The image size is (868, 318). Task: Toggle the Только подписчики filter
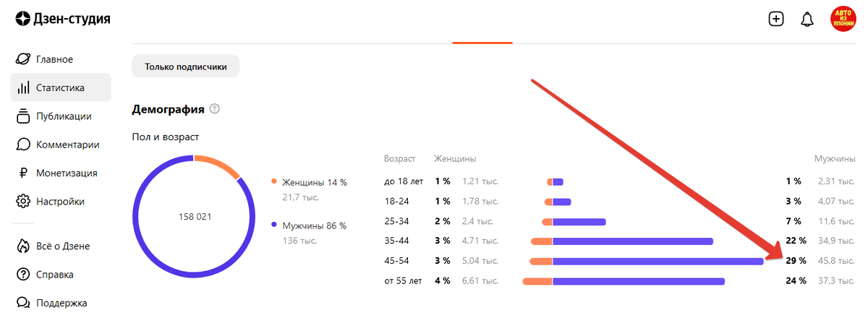click(x=186, y=66)
